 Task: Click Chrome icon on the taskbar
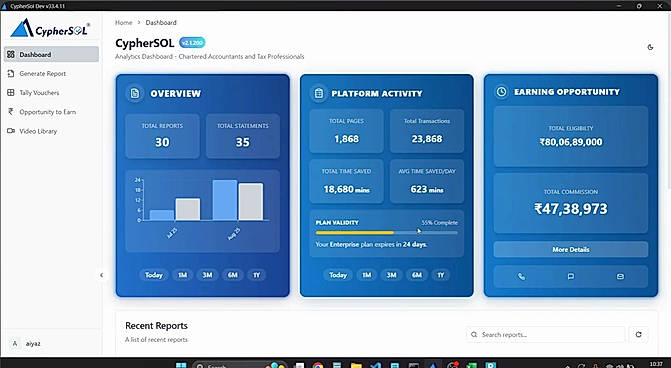click(x=318, y=365)
